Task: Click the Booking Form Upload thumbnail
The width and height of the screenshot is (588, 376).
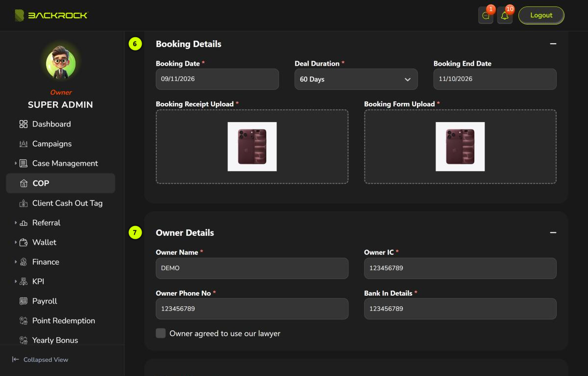Action: [460, 147]
